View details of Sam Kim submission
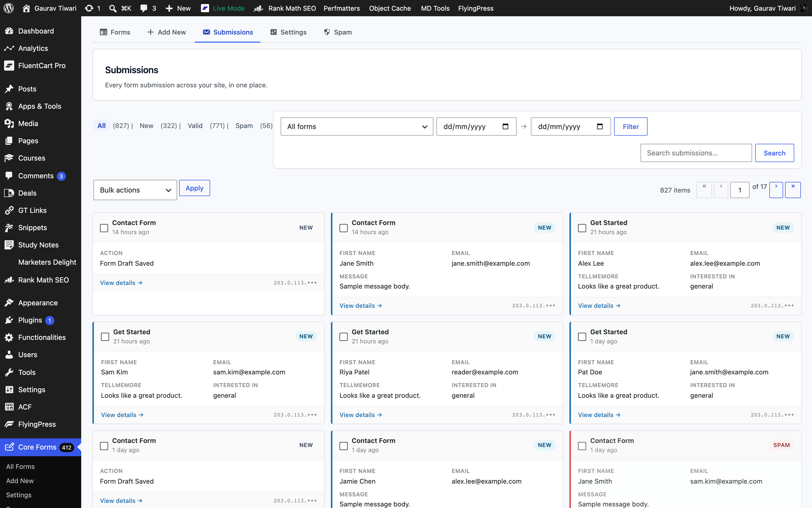Screen dimensions: 812x508 [122, 415]
